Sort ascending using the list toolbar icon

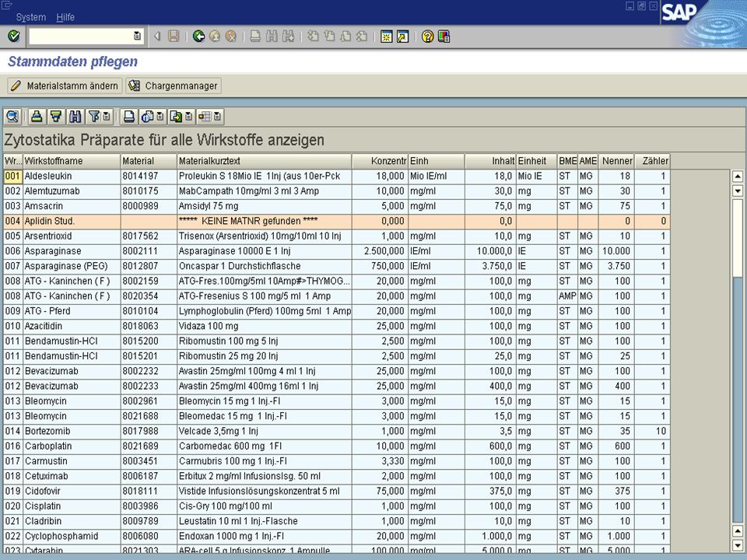coord(37,117)
